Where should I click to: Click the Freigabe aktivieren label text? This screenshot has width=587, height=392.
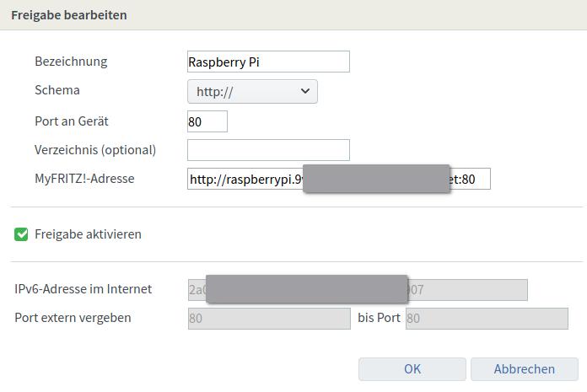point(88,234)
